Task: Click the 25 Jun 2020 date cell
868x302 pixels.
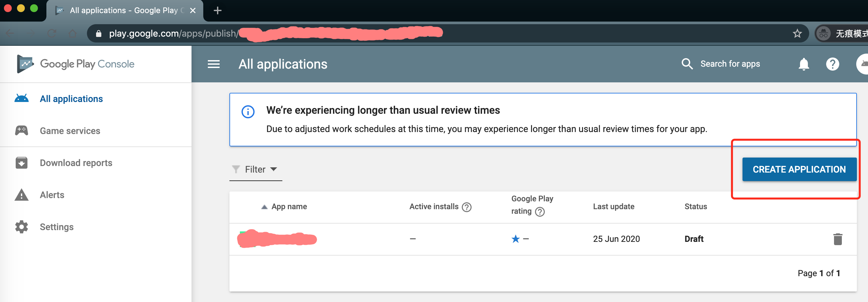Action: [616, 239]
